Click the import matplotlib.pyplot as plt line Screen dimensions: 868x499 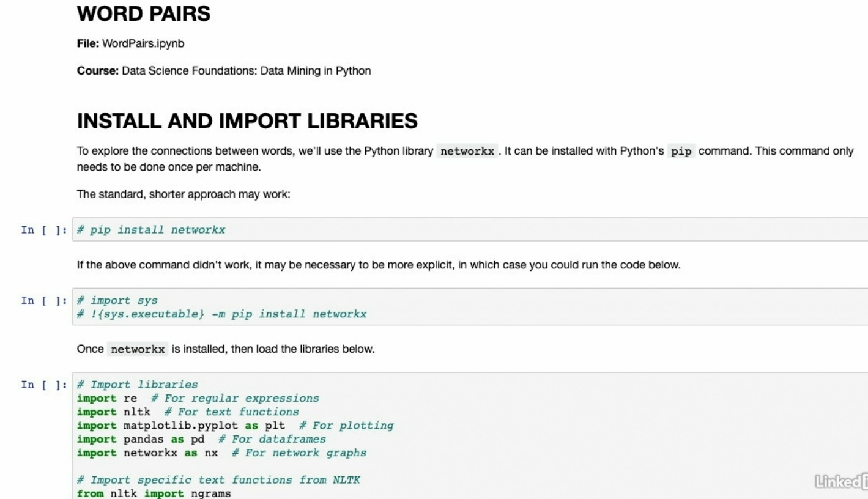click(235, 426)
